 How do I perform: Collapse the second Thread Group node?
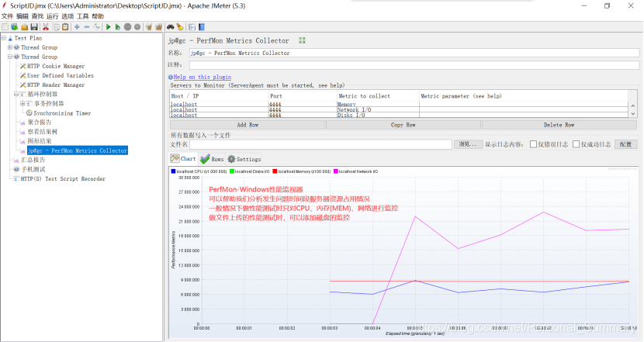tap(10, 57)
